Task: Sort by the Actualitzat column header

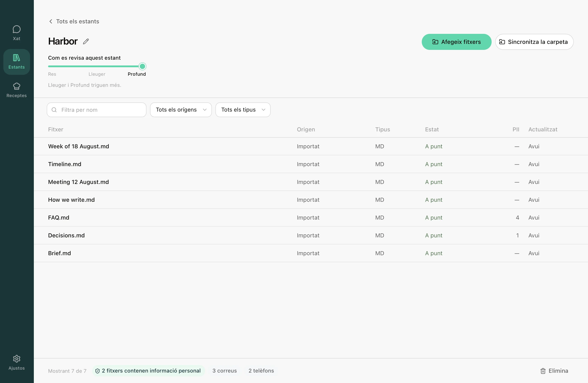Action: [x=543, y=129]
